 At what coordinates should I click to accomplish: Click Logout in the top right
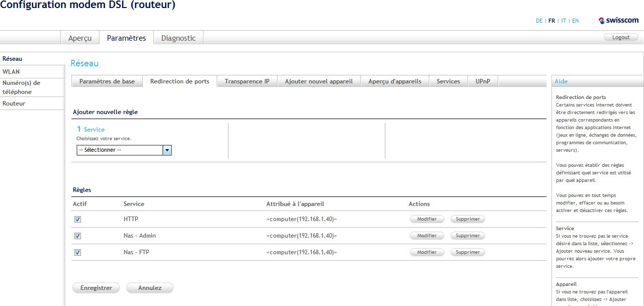[x=620, y=37]
